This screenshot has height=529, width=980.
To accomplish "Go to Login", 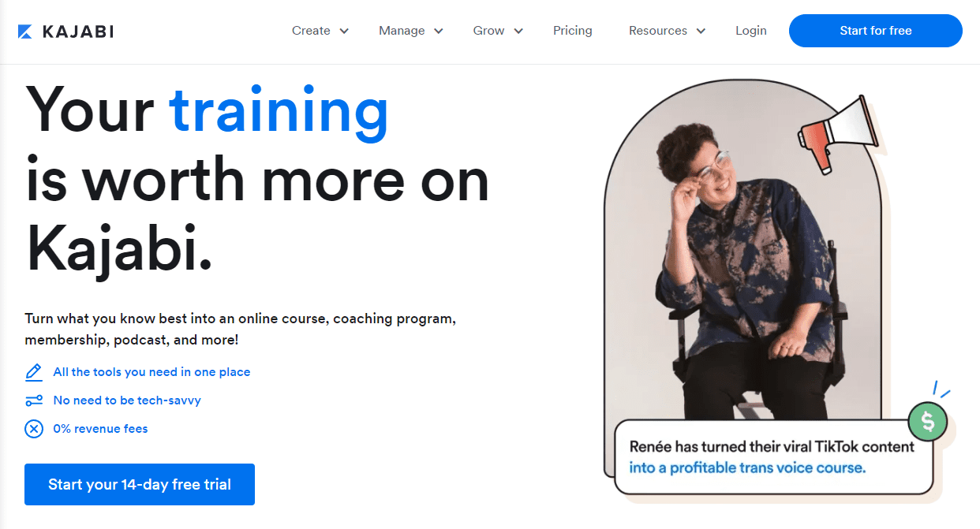I will (x=751, y=31).
